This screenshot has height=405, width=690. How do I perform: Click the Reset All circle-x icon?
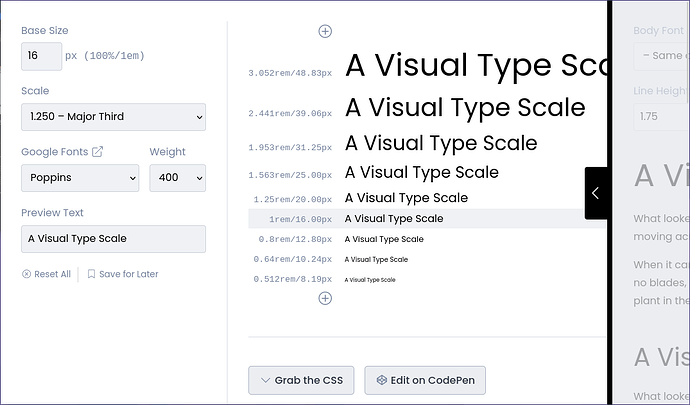[27, 274]
